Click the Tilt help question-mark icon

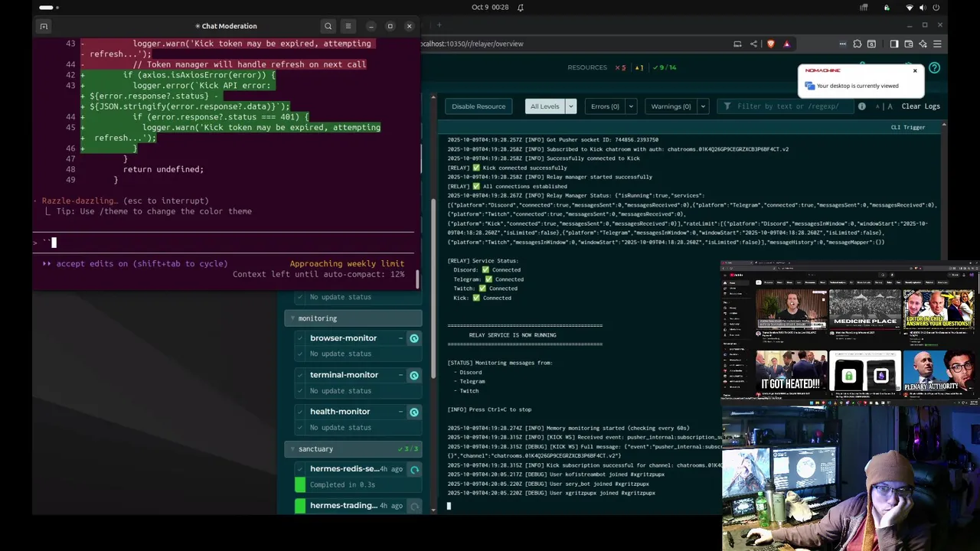click(934, 68)
